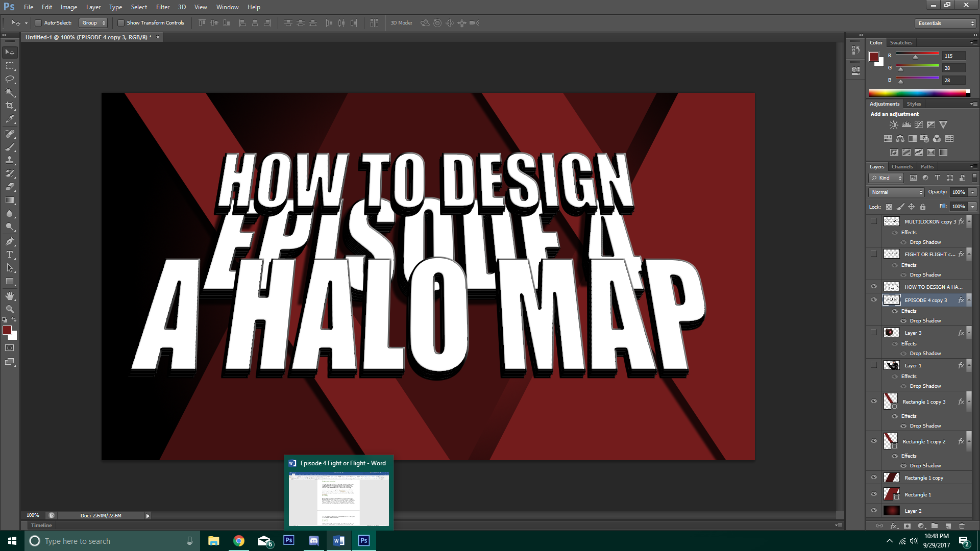Hide the HOW TO DESIGN A HA... layer

point(873,287)
